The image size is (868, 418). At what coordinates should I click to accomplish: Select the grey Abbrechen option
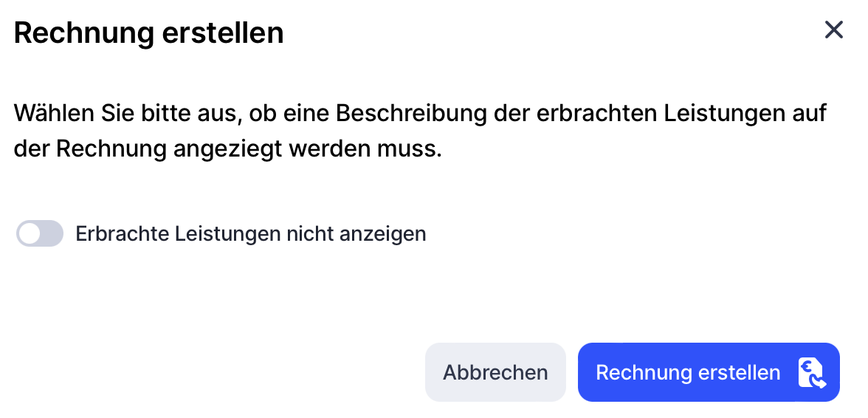click(x=495, y=372)
